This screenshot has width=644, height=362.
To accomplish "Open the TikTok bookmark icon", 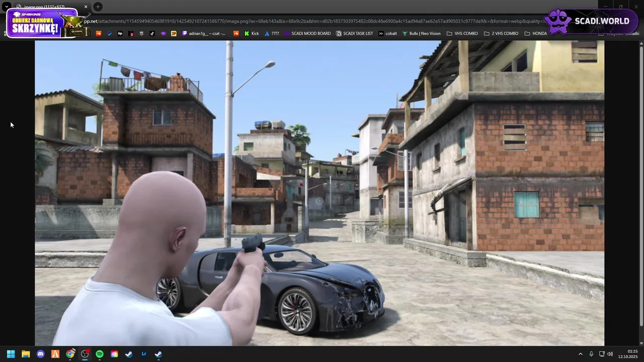I will coord(152,34).
